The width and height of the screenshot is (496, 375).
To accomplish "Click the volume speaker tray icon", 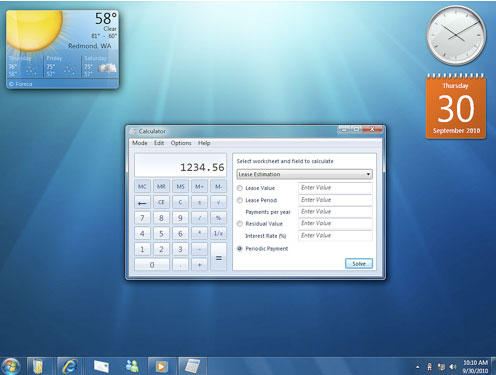I will click(452, 367).
